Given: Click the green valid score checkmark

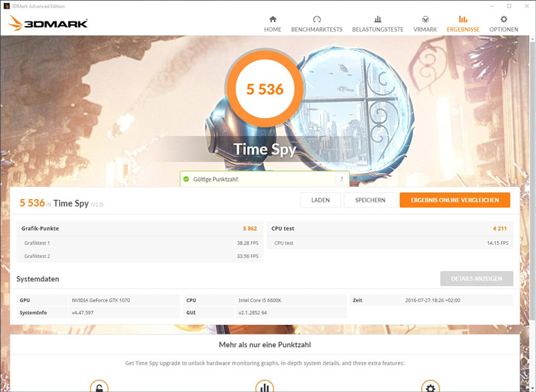Looking at the screenshot, I should click(x=186, y=179).
